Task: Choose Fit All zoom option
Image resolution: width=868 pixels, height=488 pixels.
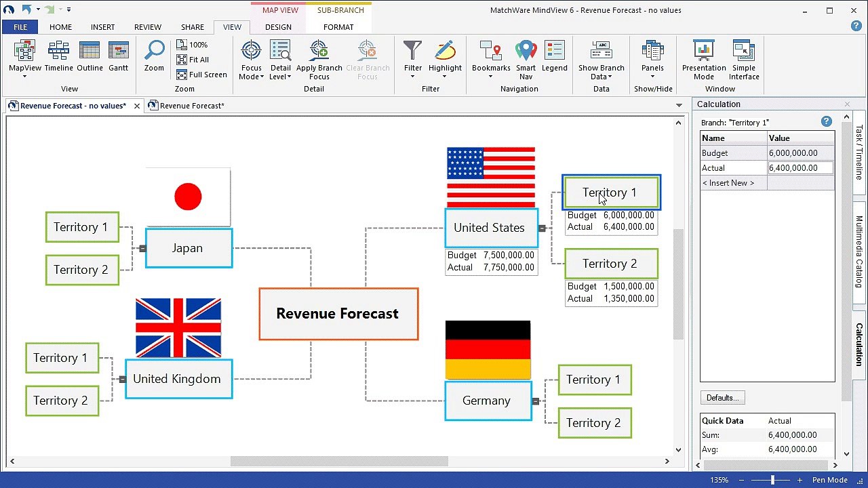Action: coord(193,60)
